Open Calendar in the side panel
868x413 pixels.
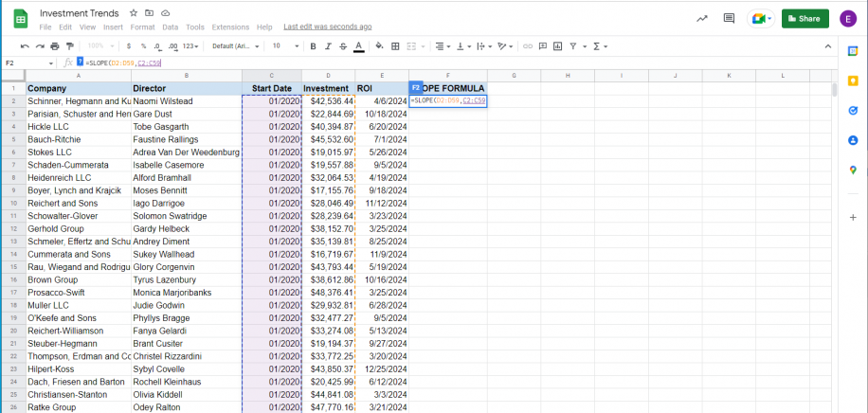[x=853, y=51]
